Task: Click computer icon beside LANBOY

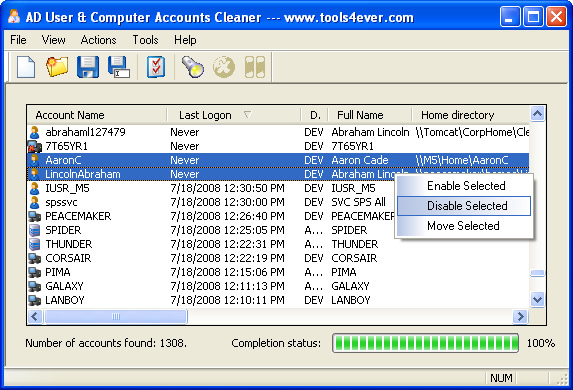Action: pos(35,300)
